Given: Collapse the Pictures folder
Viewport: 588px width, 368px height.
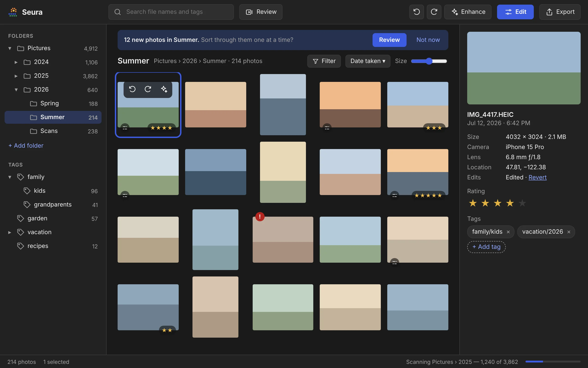Looking at the screenshot, I should [10, 48].
